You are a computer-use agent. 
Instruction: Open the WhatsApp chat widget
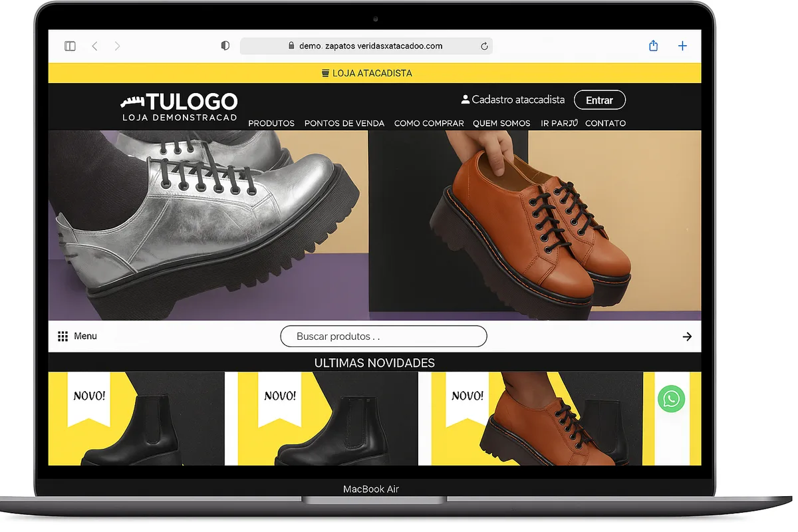click(x=671, y=399)
